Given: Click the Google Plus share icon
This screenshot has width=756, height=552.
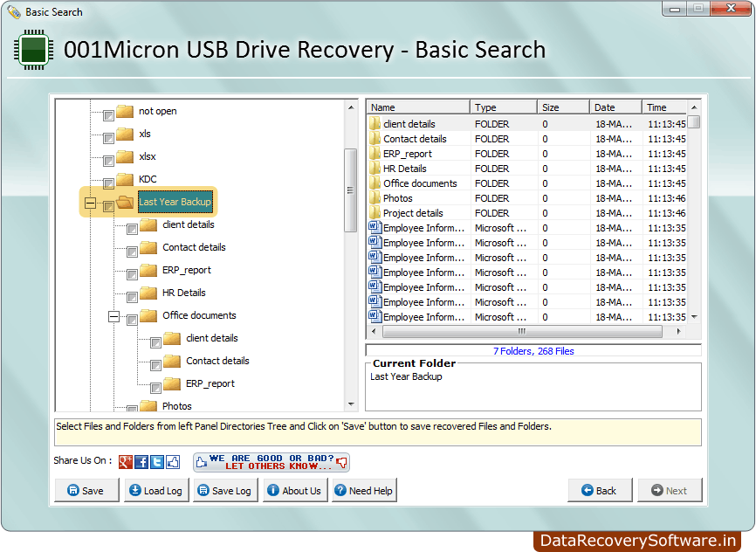Looking at the screenshot, I should click(x=126, y=462).
